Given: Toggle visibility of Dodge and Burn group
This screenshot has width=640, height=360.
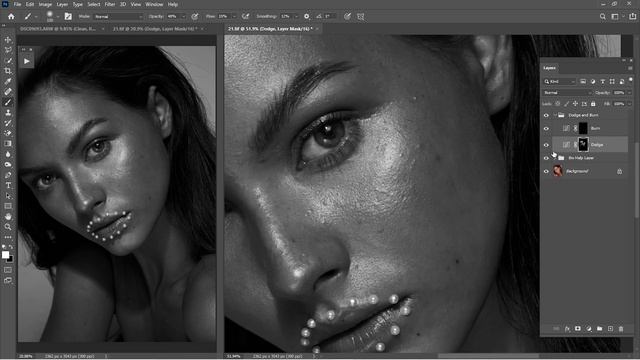Looking at the screenshot, I should pos(546,116).
